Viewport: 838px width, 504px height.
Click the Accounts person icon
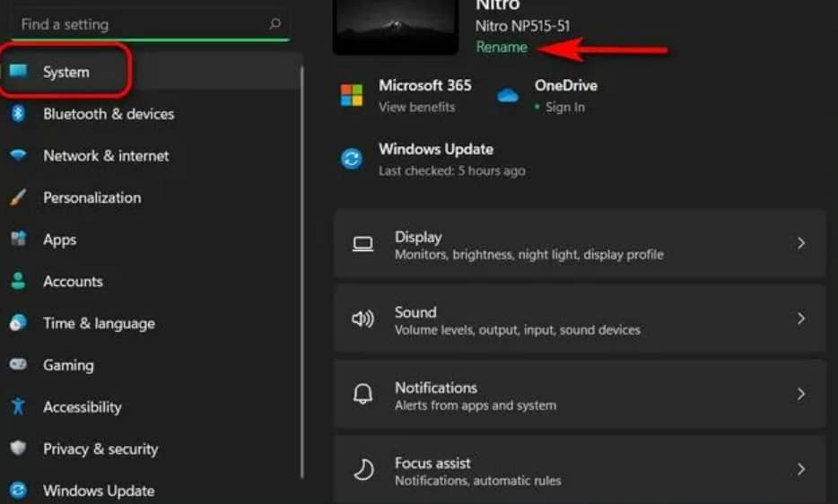[18, 281]
